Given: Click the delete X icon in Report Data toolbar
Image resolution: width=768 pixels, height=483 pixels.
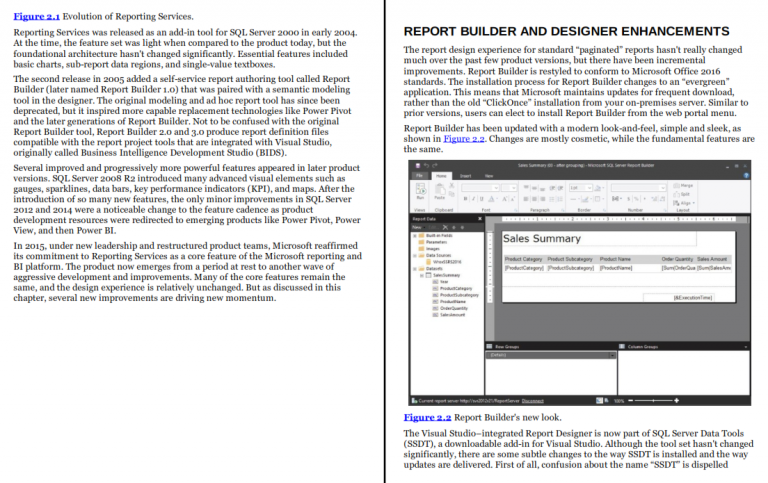Looking at the screenshot, I should point(445,227).
